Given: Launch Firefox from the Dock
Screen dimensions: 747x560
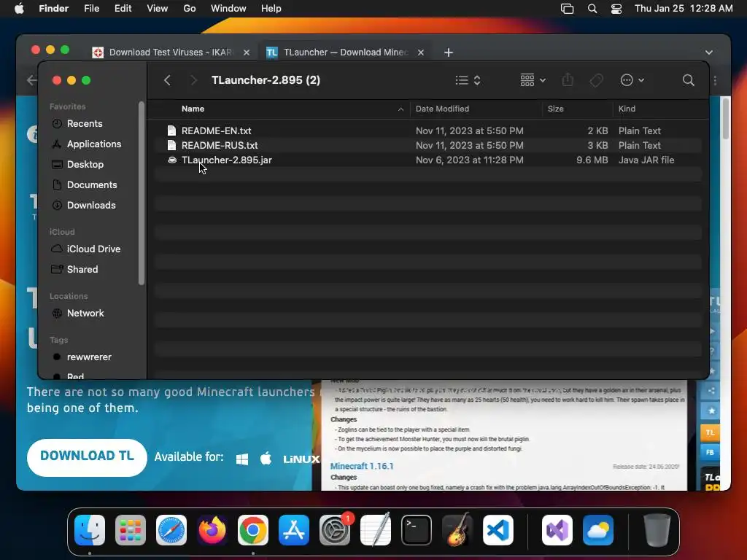Looking at the screenshot, I should tap(212, 530).
